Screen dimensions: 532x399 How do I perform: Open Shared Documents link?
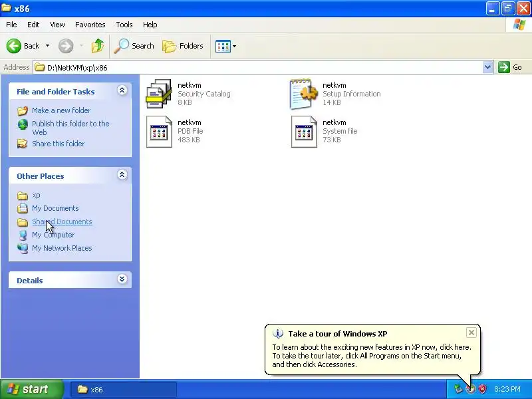tap(62, 221)
